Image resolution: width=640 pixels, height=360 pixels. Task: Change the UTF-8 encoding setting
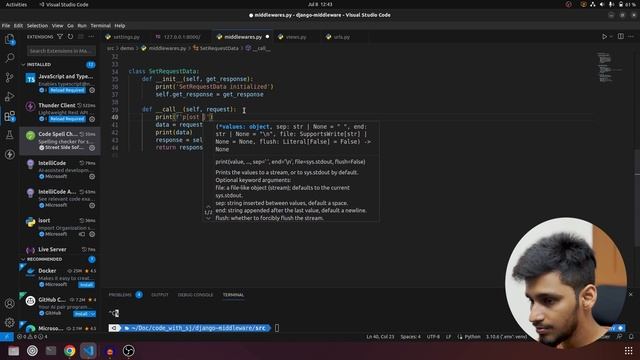tap(433, 337)
